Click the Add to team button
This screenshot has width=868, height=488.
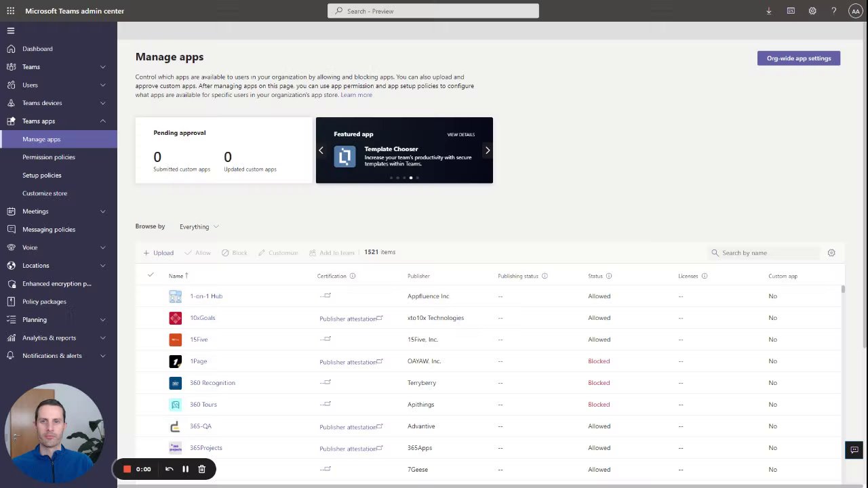pos(332,253)
